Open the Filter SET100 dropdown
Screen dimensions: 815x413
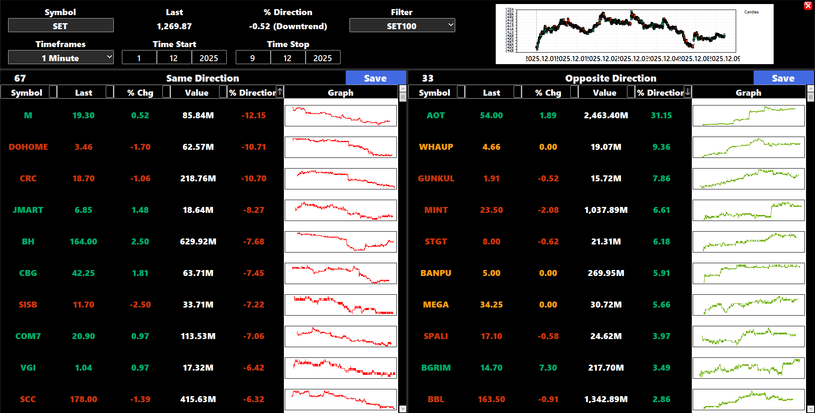tap(402, 25)
